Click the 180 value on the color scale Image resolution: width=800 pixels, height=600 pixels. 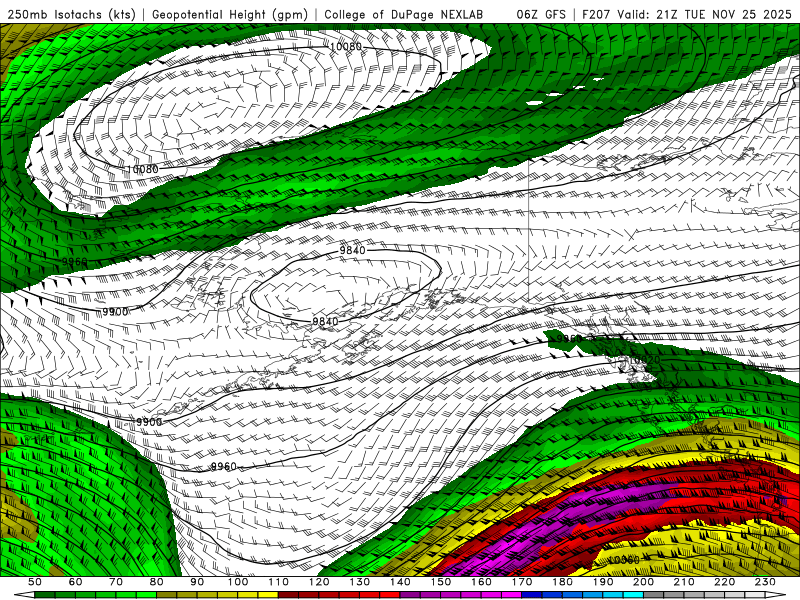pos(562,582)
